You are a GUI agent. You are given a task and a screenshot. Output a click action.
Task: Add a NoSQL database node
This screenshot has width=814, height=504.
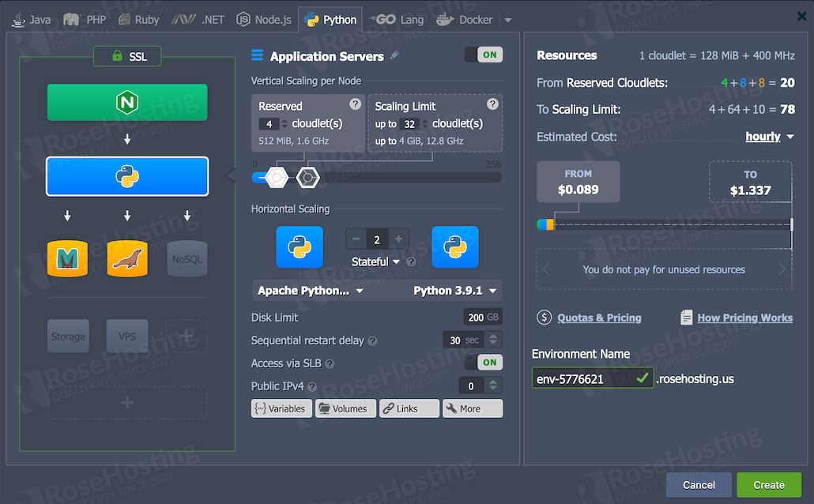187,258
